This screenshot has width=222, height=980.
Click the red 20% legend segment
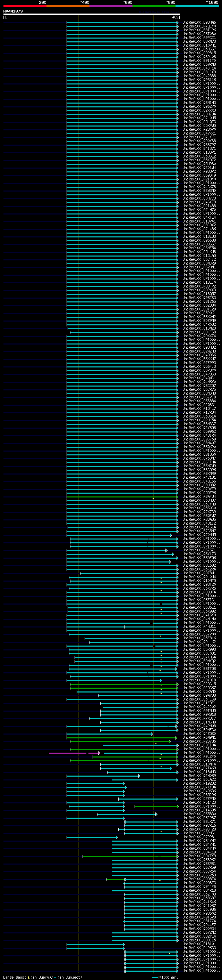tap(25, 6)
